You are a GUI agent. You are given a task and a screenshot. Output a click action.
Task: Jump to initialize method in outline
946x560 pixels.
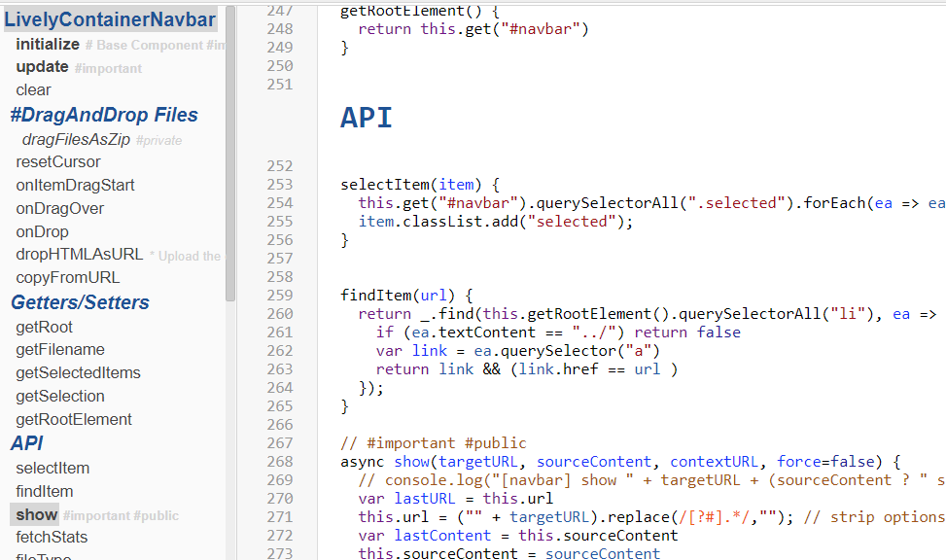[x=48, y=44]
